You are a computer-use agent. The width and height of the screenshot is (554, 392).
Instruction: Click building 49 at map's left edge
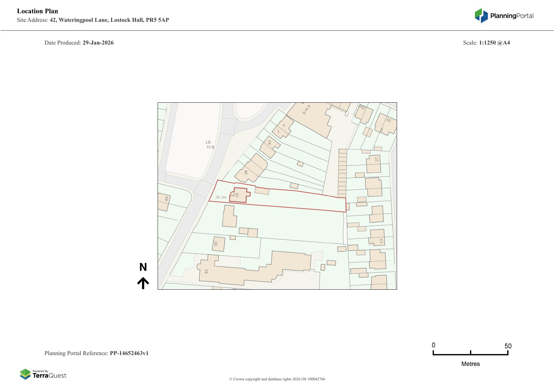[164, 202]
